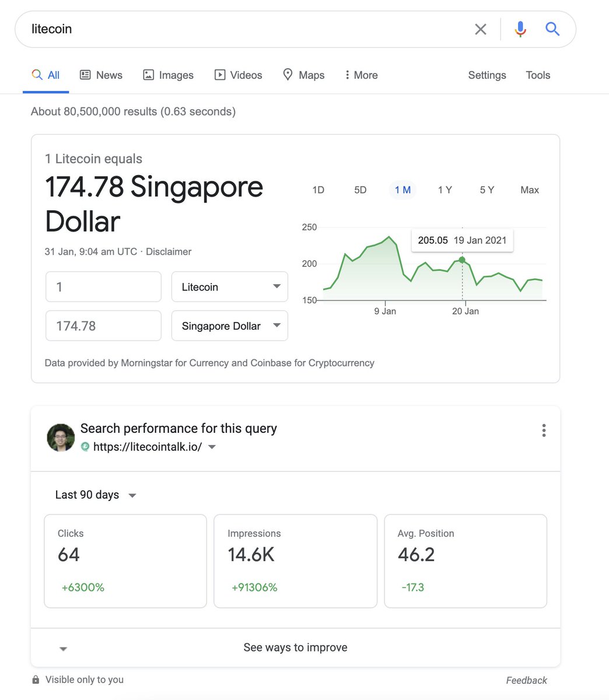Expand the litecointalk.io property dropdown
Screen dimensions: 609x700
coord(212,447)
